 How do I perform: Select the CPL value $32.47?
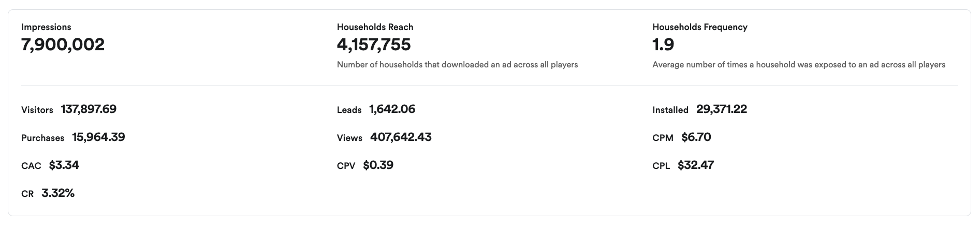point(696,165)
